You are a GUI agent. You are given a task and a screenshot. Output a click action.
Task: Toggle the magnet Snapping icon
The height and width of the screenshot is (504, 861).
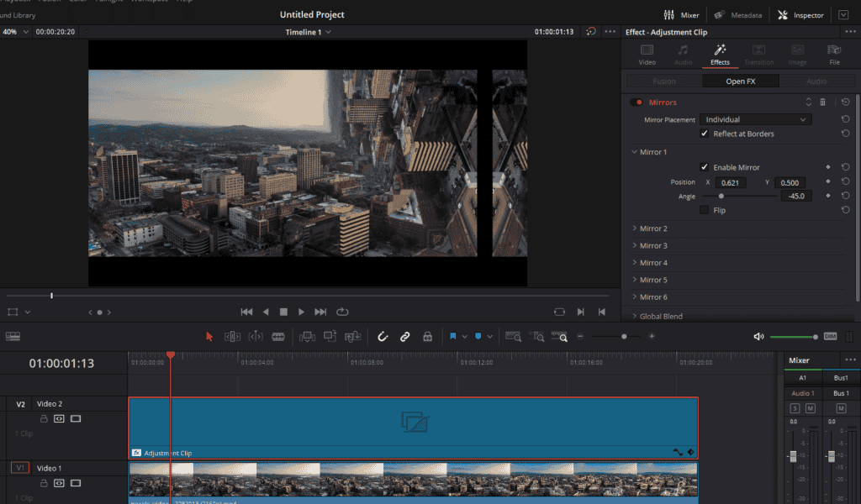[x=383, y=336]
